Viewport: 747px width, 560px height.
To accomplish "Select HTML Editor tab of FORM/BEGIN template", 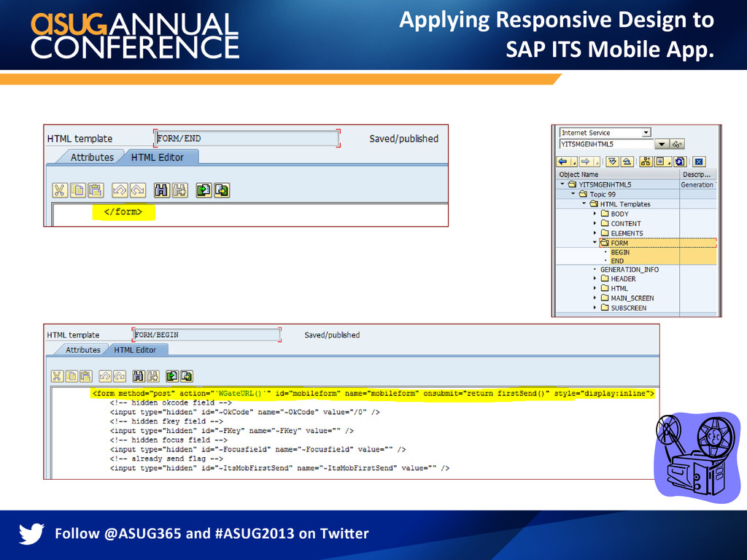I will point(135,350).
